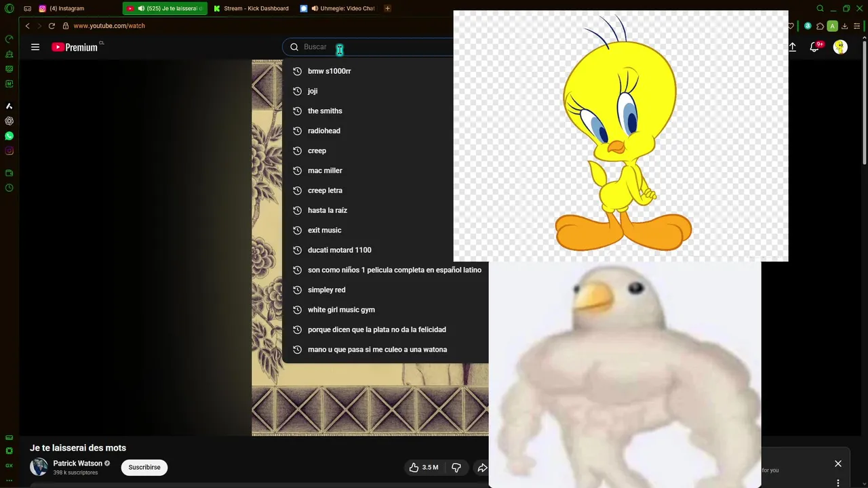The image size is (868, 488).
Task: Open popup three-dot options menu
Action: click(x=838, y=483)
